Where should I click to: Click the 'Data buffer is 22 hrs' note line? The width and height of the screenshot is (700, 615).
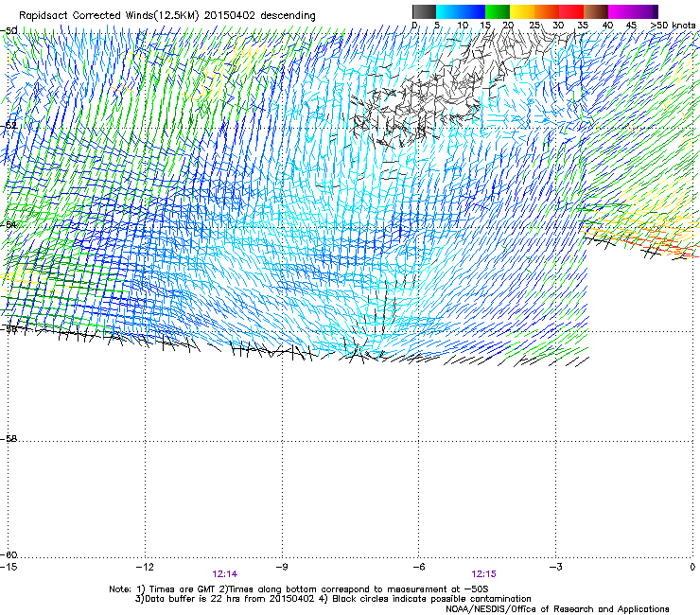coord(333,599)
